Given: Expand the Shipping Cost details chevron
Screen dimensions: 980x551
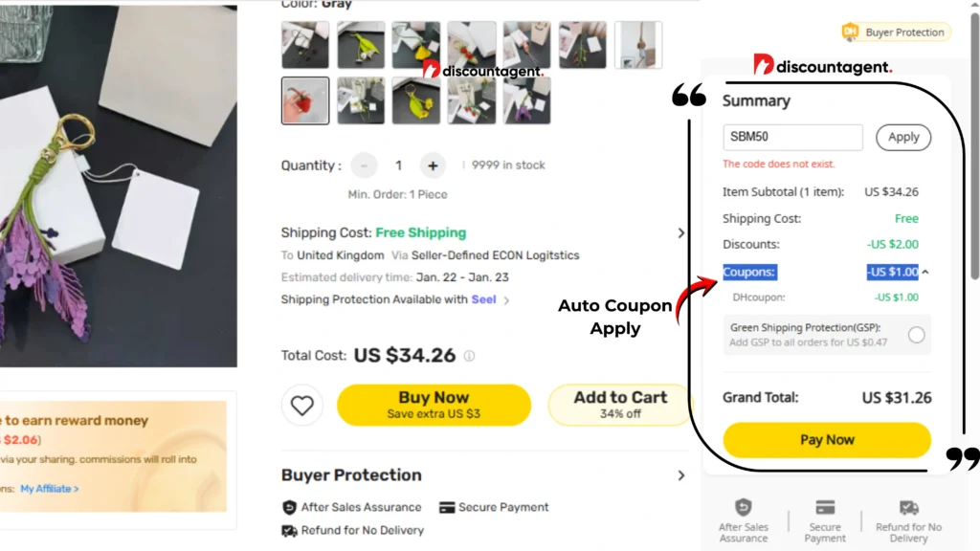Looking at the screenshot, I should (x=681, y=232).
